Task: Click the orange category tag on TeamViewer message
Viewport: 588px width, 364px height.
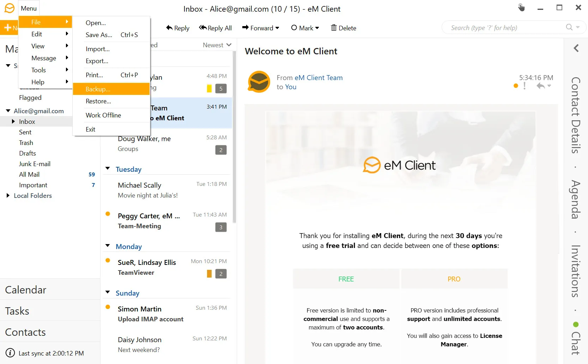Action: [x=209, y=274]
